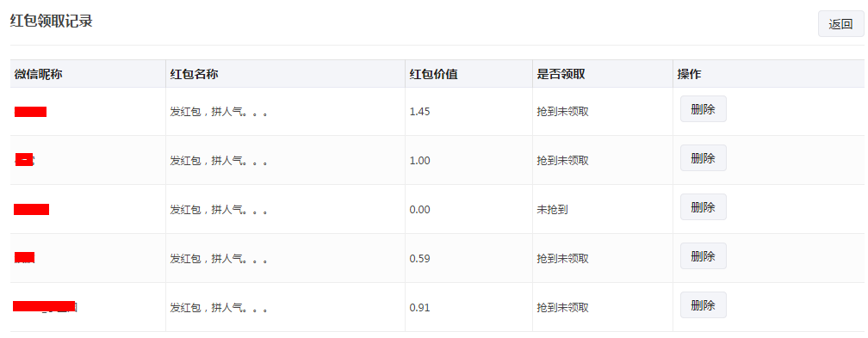
Task: Delete the record with value 0.91
Action: (x=703, y=304)
